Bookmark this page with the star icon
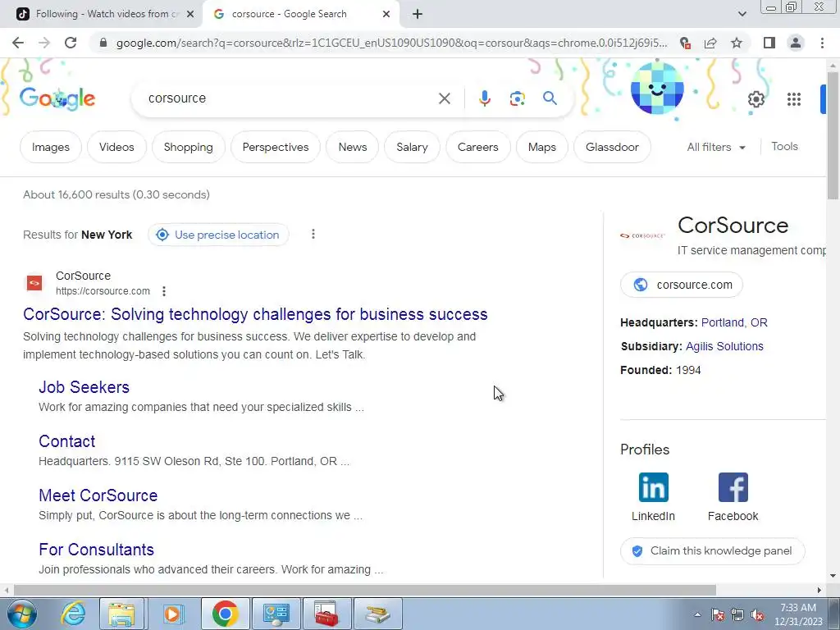 click(737, 43)
